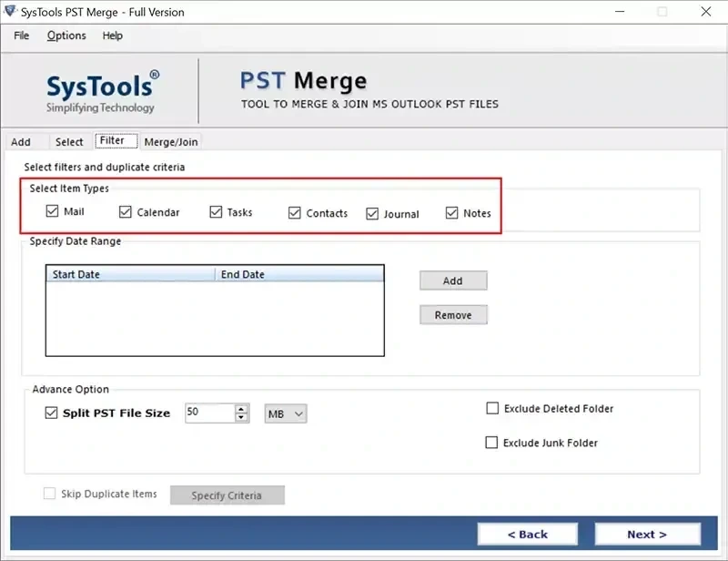Click the "Select filters and duplicate criteria" text
This screenshot has height=561, width=728.
tap(105, 167)
